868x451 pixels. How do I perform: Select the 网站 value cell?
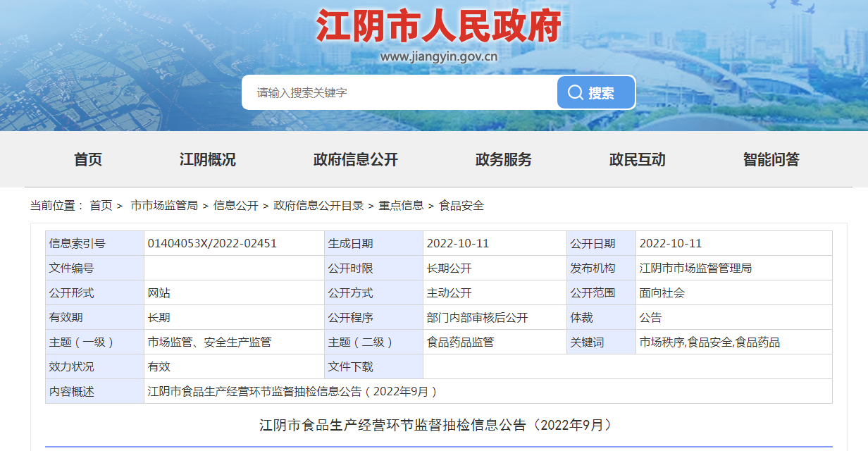(235, 293)
